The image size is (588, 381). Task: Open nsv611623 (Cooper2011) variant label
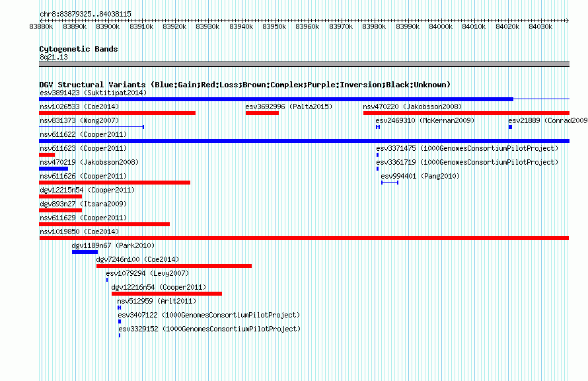pyautogui.click(x=83, y=148)
